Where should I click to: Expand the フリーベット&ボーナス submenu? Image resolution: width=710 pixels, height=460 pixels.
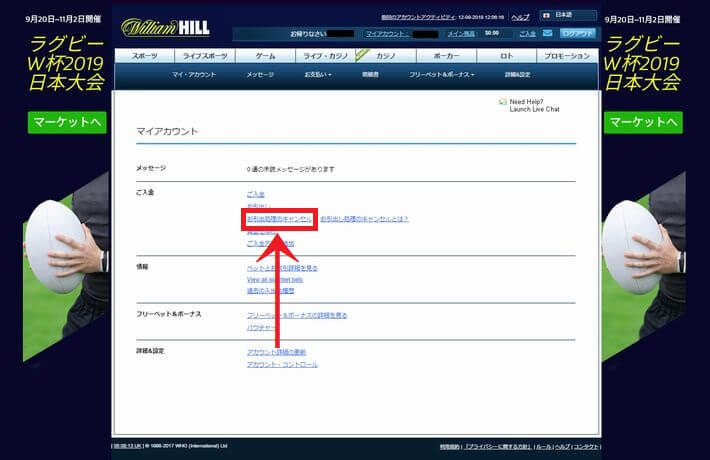[x=441, y=74]
